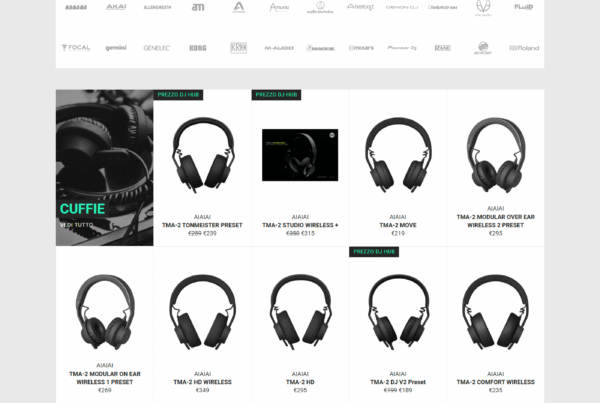
Task: Select TMA-2 Modular Over Ear Wireless 2 Preset
Action: [495, 221]
